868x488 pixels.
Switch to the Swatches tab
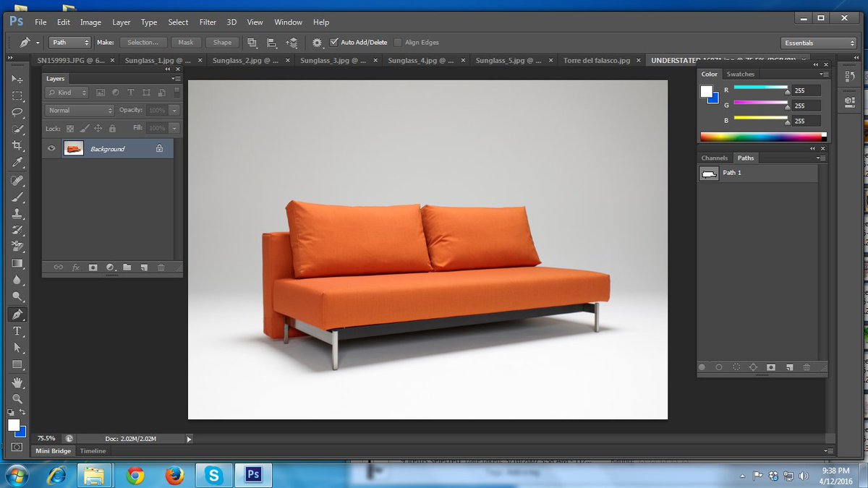pos(740,74)
